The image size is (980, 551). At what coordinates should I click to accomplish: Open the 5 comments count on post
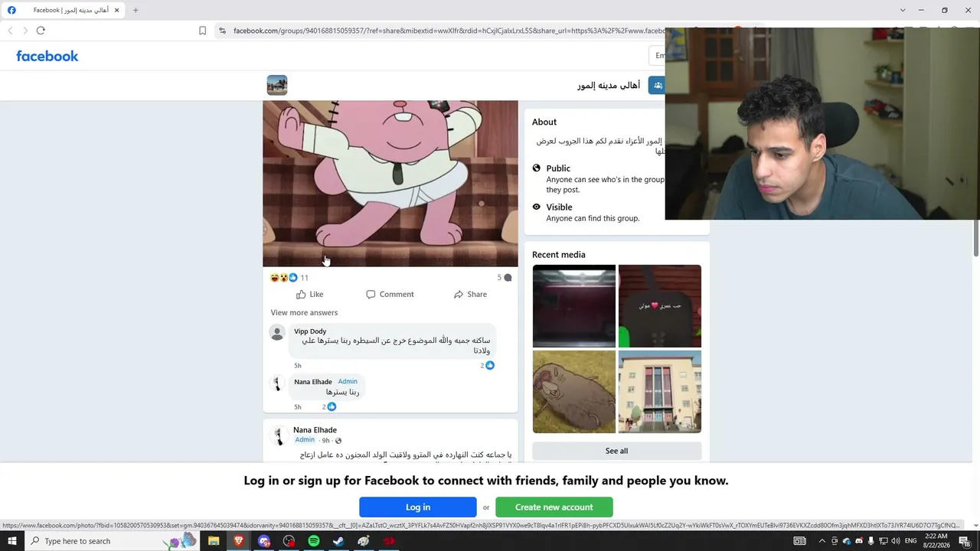pos(504,278)
